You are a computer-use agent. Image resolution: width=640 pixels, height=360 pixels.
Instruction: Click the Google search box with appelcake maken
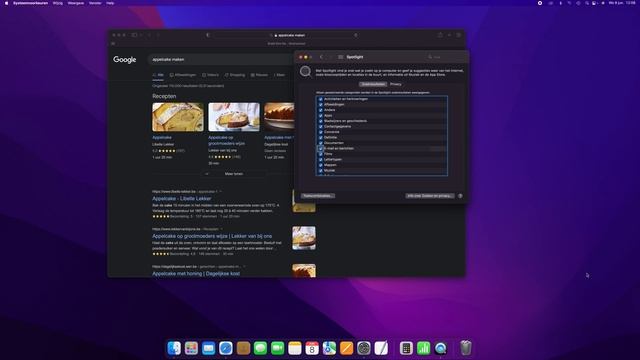(220, 60)
